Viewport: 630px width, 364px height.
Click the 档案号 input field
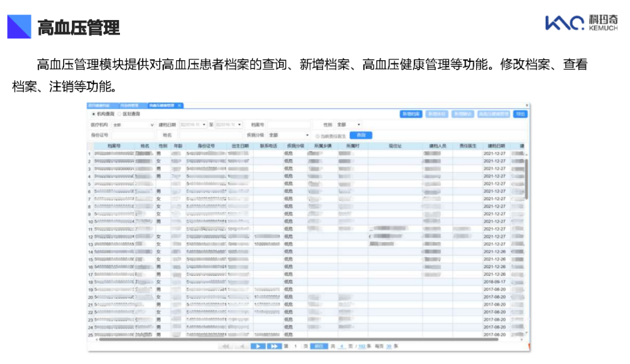pos(288,125)
